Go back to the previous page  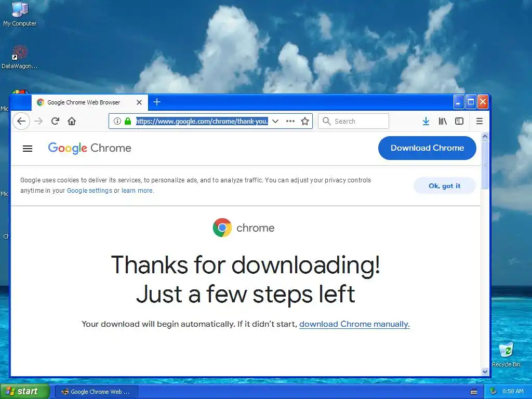(x=21, y=121)
